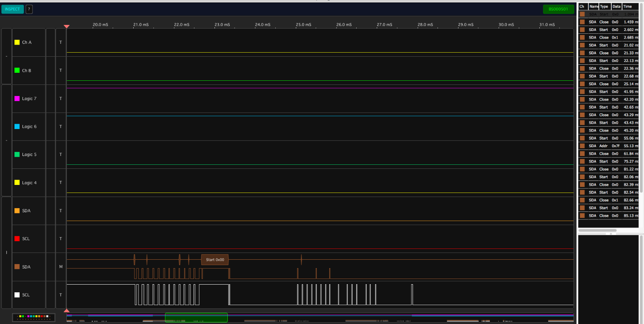Click the green Logic 5 channel swatch

tap(17, 154)
